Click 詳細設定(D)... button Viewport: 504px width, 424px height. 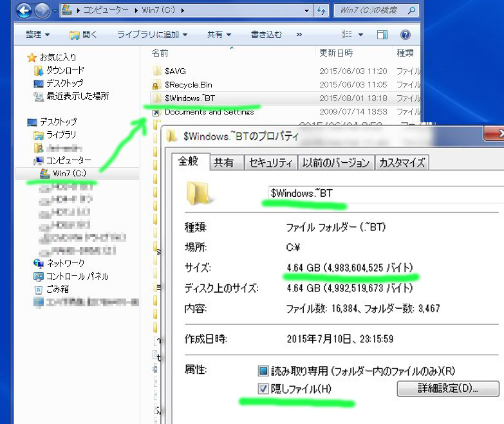click(448, 389)
